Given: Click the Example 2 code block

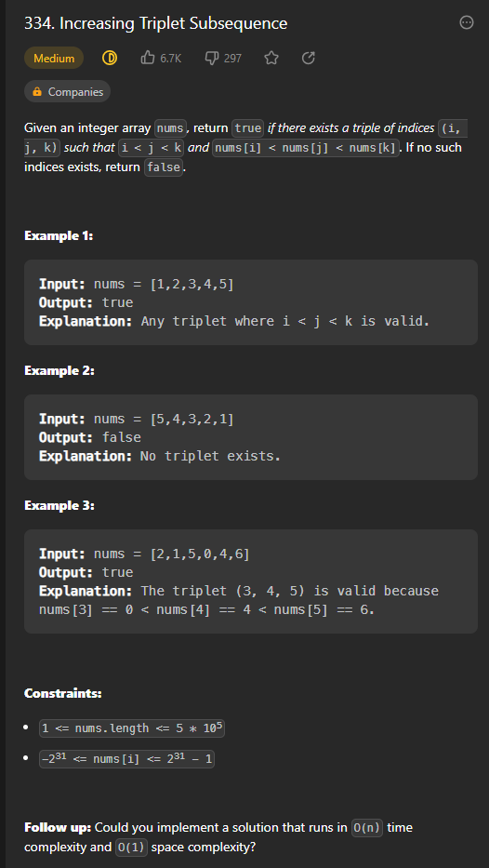Looking at the screenshot, I should point(251,437).
